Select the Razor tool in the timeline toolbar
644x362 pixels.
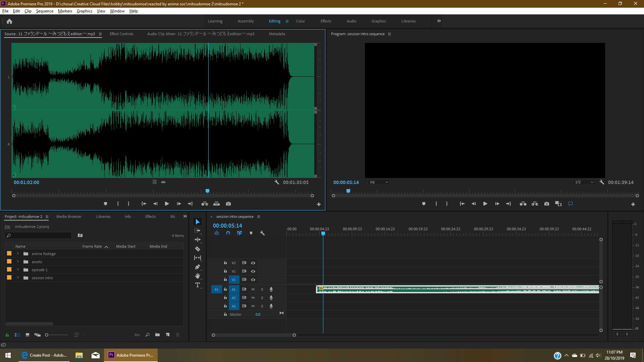tap(198, 249)
